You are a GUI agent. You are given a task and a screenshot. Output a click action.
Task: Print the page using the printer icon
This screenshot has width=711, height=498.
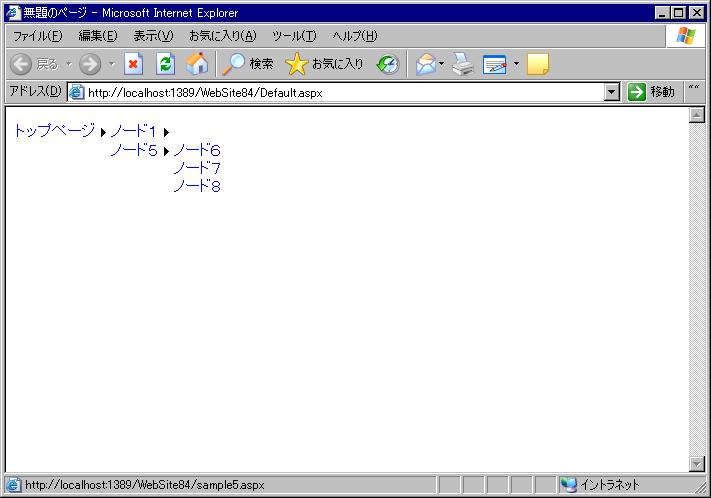[x=463, y=64]
